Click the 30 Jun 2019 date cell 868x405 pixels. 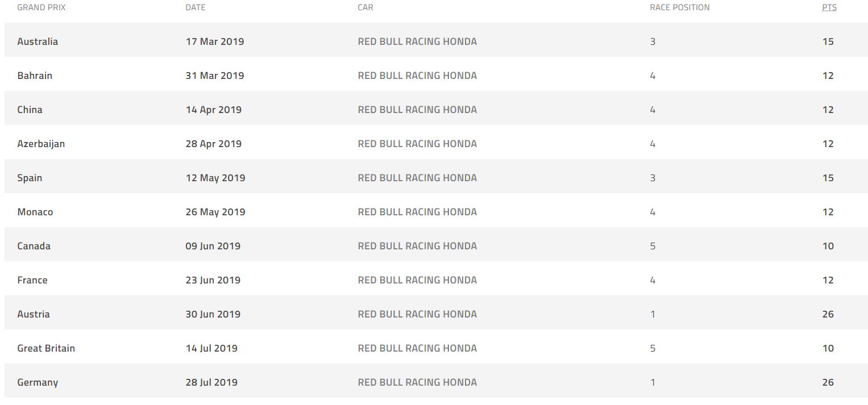coord(213,314)
